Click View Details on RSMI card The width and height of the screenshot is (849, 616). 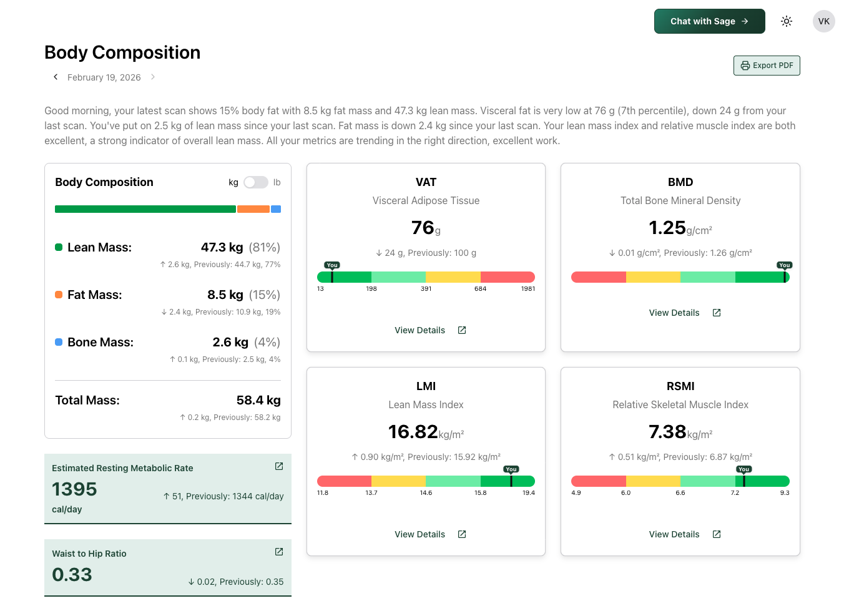point(674,534)
